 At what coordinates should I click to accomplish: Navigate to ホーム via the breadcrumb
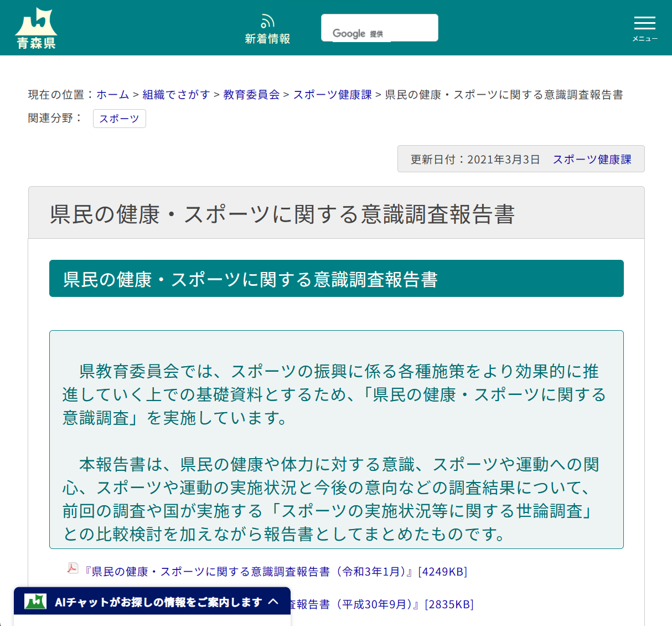(112, 95)
